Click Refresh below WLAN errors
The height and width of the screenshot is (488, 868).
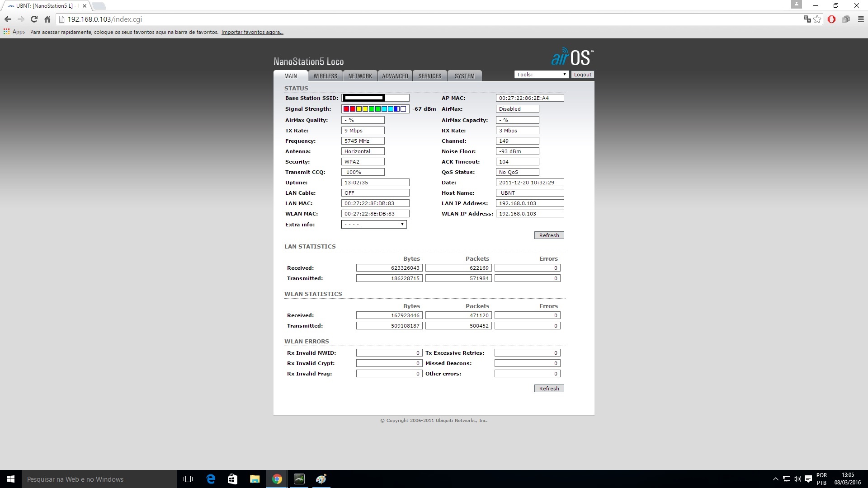point(549,389)
